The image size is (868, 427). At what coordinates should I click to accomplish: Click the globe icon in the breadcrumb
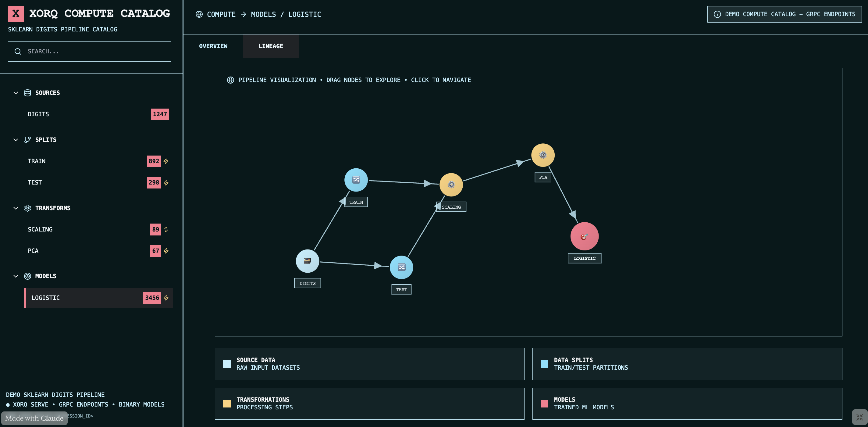click(199, 14)
